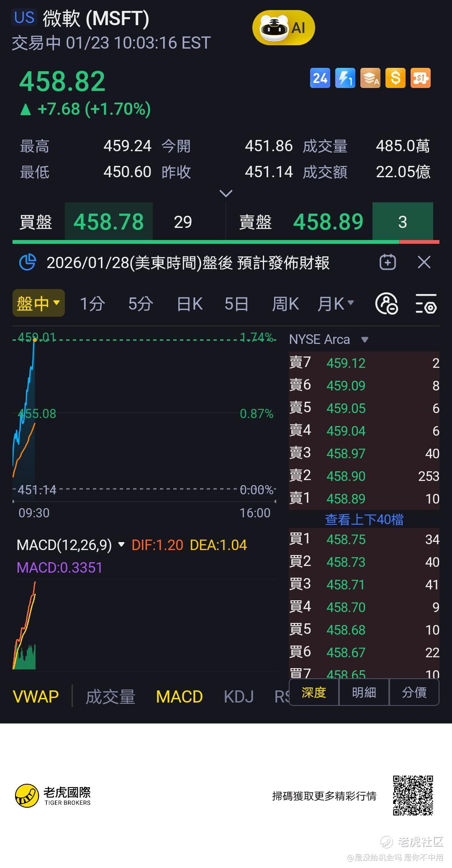Tap the current price 458.82

pos(62,81)
